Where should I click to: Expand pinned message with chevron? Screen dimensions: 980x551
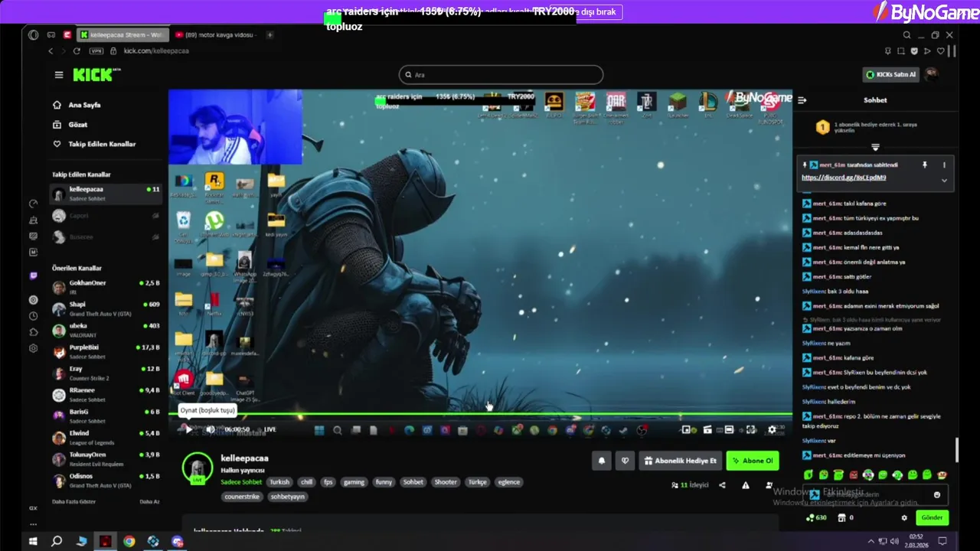(944, 181)
